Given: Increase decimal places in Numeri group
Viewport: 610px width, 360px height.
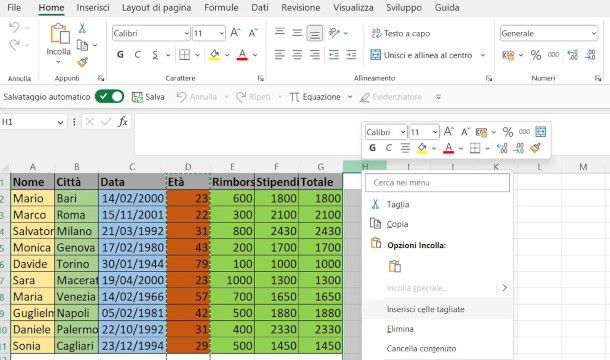Looking at the screenshot, I should [573, 55].
